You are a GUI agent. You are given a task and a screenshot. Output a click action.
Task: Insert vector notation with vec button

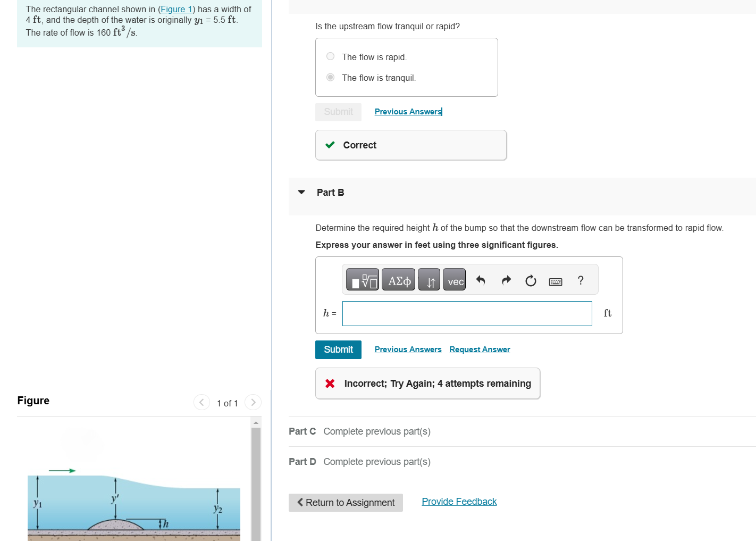[x=455, y=280]
